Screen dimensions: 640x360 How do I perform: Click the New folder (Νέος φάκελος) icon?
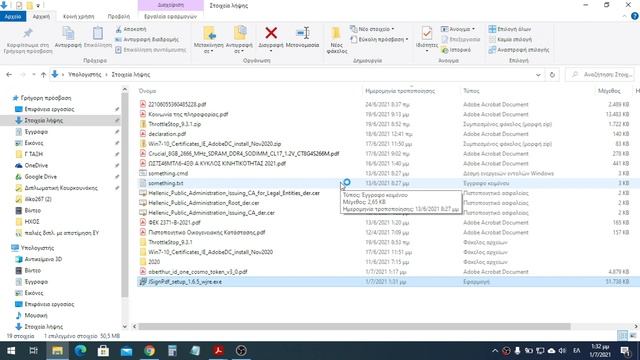coord(336,33)
